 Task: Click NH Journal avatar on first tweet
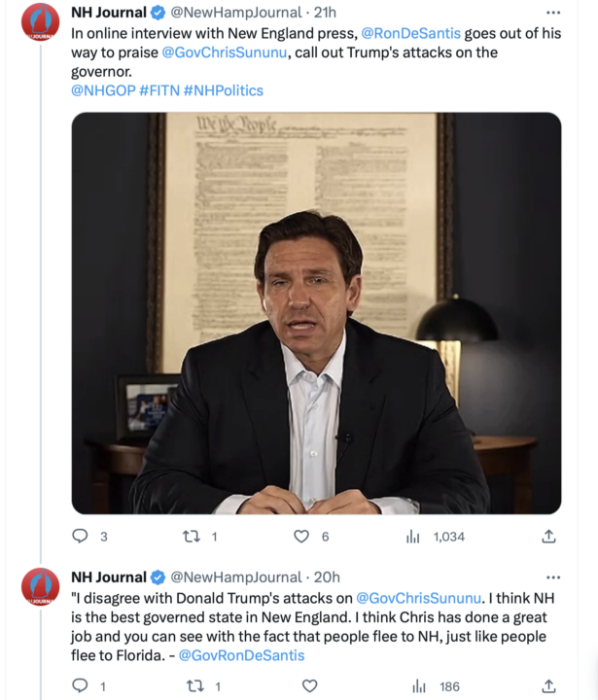point(41,21)
